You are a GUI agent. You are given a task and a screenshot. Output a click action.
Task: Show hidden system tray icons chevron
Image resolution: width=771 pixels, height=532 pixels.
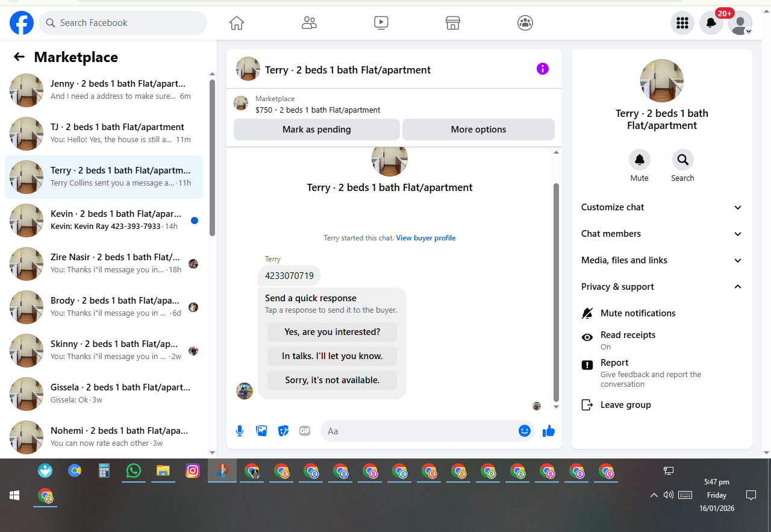click(x=654, y=495)
